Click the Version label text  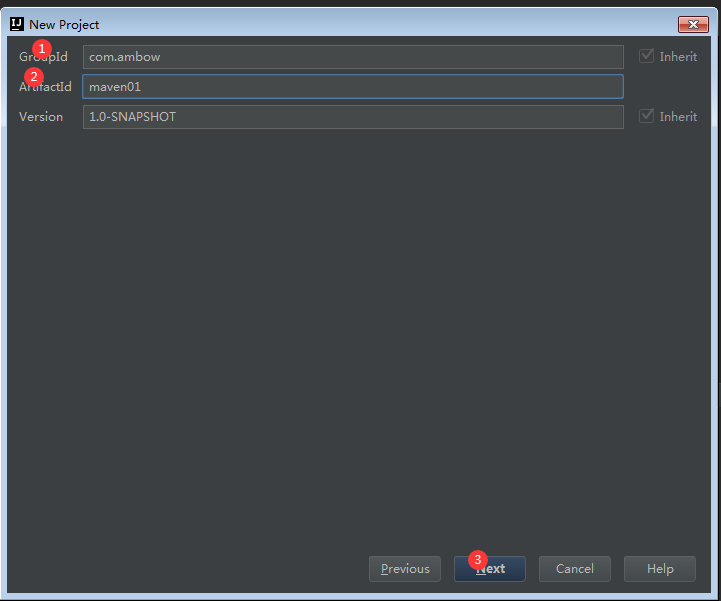tap(41, 117)
